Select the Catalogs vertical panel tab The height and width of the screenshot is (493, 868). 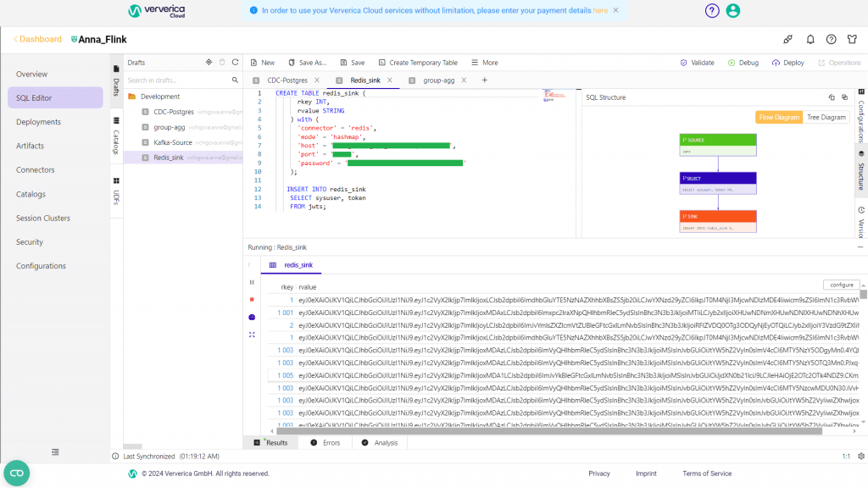(116, 136)
